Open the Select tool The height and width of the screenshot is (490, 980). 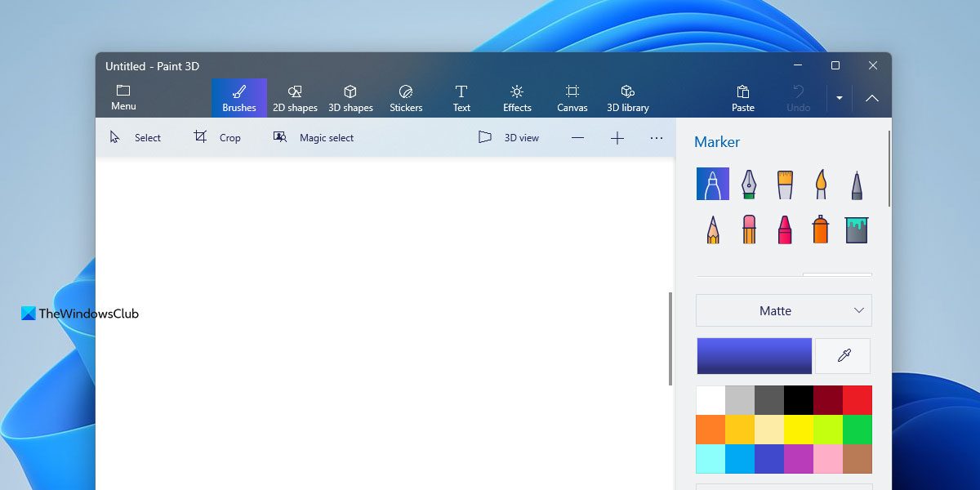point(137,137)
